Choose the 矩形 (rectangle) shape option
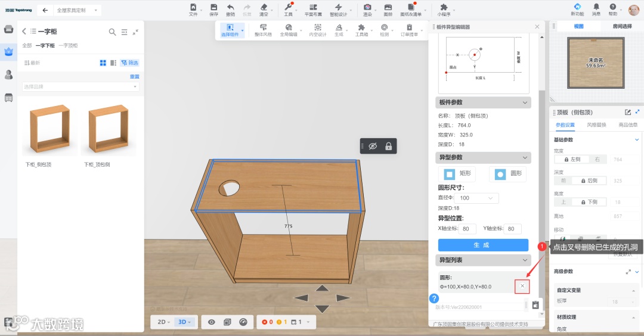Image resolution: width=644 pixels, height=336 pixels. [x=457, y=174]
